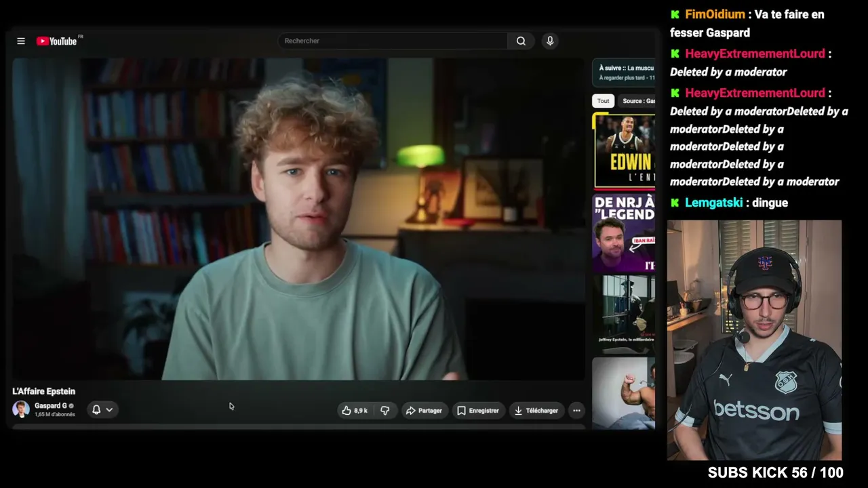Open the YouTube hamburger guide menu

[21, 41]
